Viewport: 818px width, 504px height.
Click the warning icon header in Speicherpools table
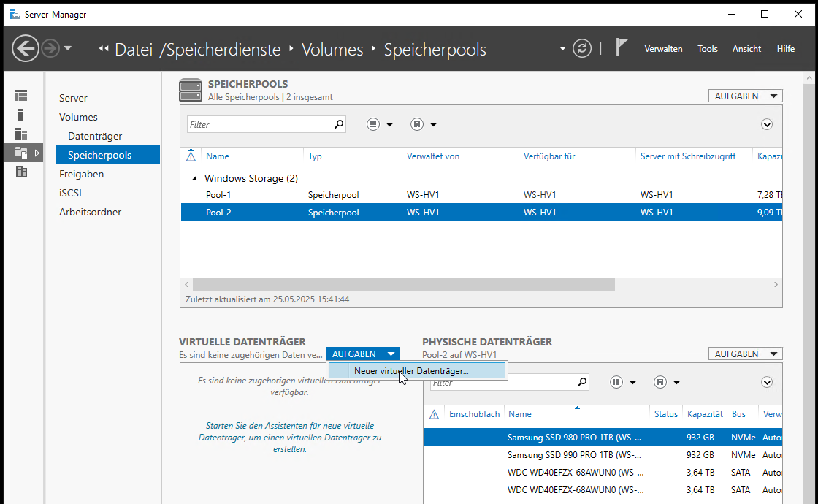pyautogui.click(x=191, y=156)
